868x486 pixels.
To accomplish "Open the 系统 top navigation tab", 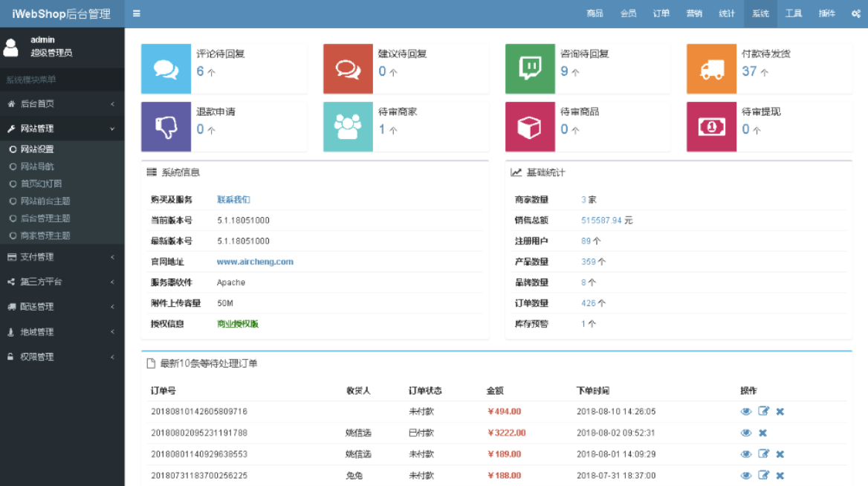I will [x=760, y=14].
